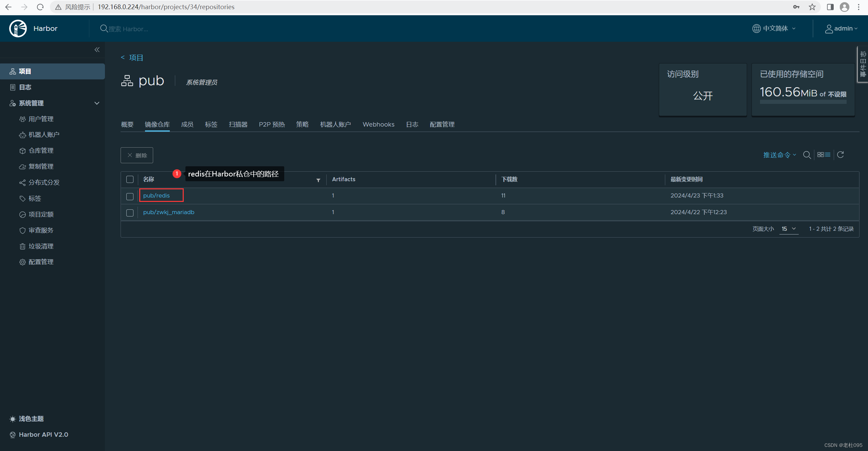Bookmark this page with the star icon
868x451 pixels.
coord(812,7)
